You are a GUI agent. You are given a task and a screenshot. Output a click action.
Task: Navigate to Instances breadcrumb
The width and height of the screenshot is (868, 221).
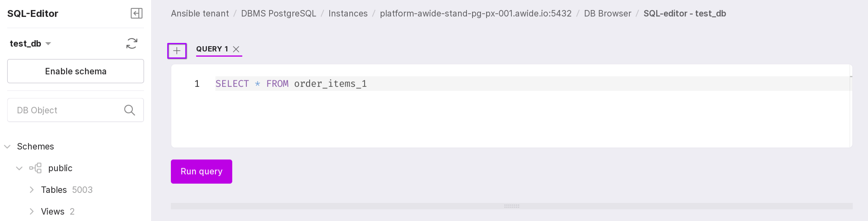[348, 13]
